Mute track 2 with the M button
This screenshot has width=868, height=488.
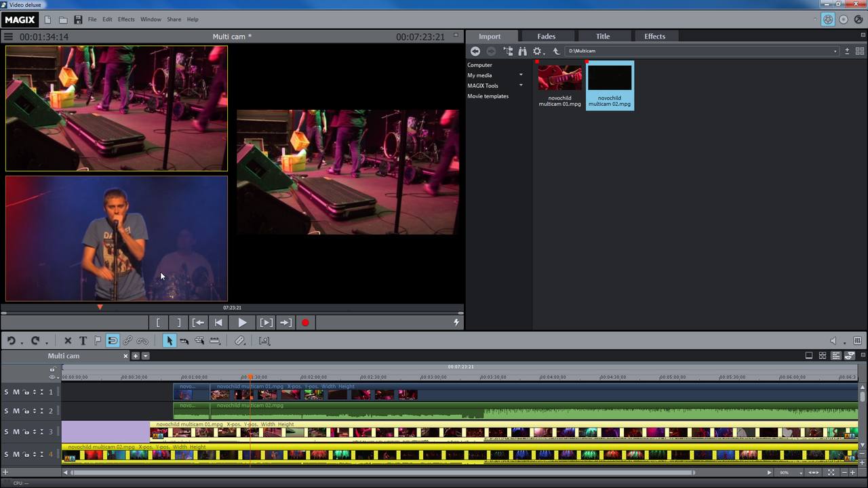(16, 411)
